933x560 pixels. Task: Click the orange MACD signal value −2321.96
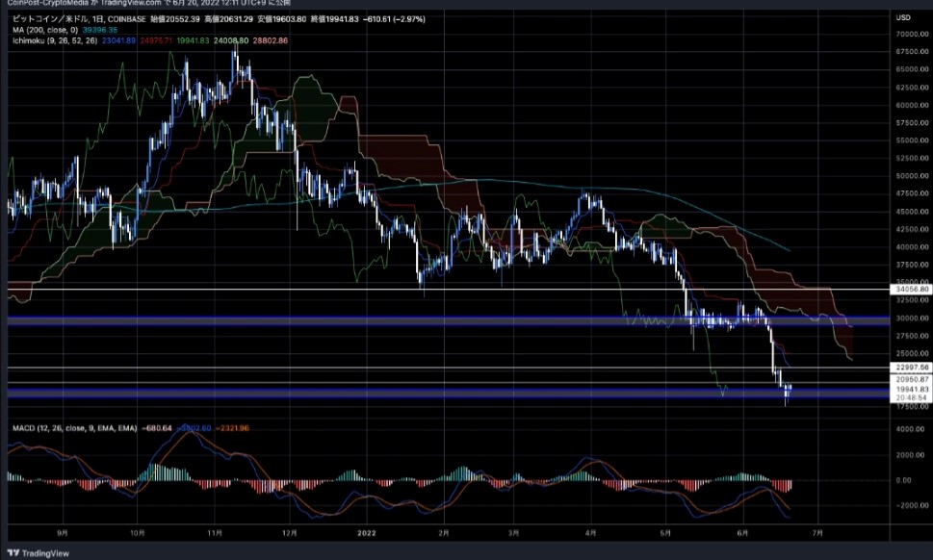[x=232, y=428]
